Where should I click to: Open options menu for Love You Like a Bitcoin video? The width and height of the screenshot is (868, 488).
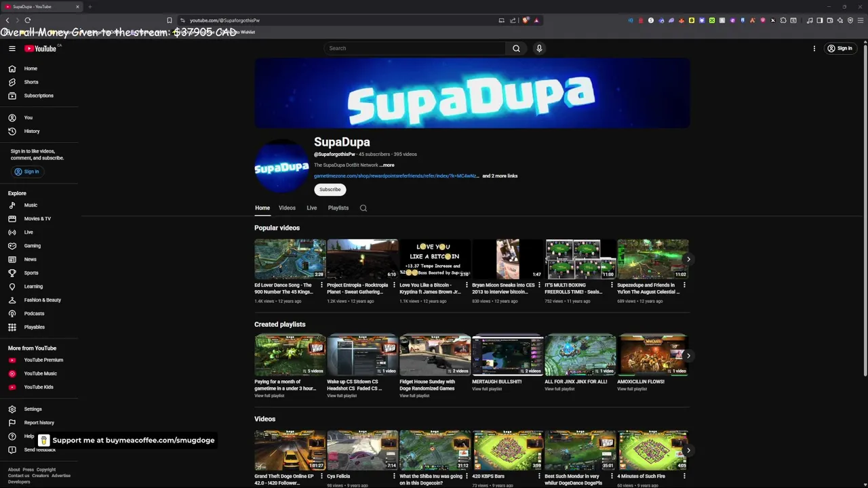(467, 285)
